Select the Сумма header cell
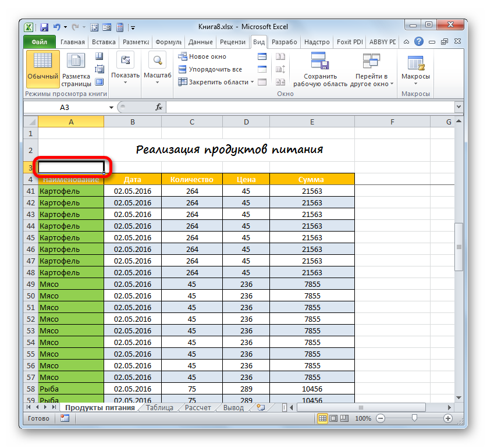Image resolution: width=487 pixels, height=448 pixels. [x=312, y=179]
